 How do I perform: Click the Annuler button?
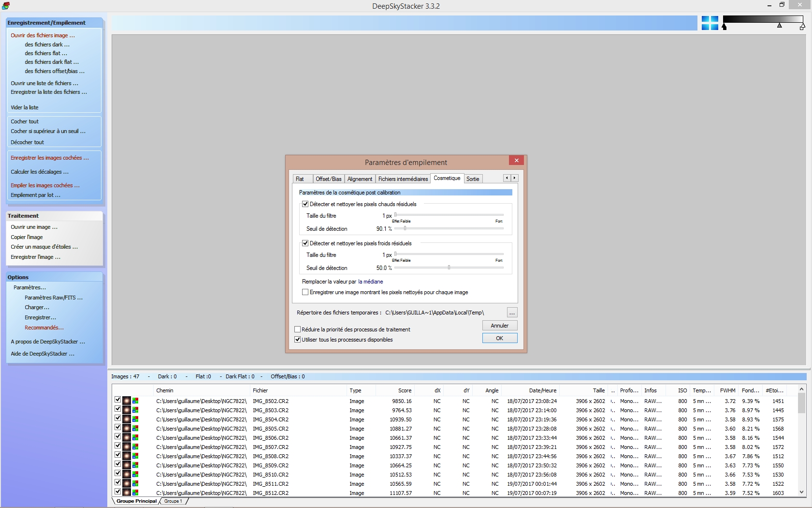pyautogui.click(x=500, y=326)
